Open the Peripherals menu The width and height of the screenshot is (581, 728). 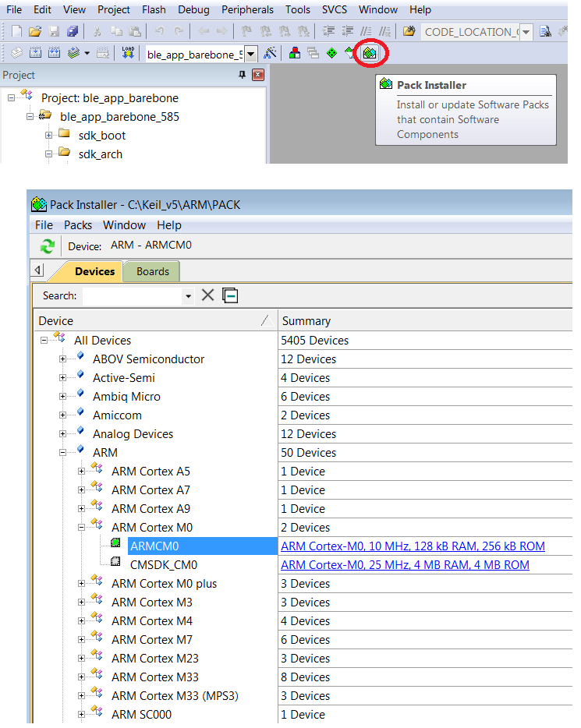(x=247, y=10)
